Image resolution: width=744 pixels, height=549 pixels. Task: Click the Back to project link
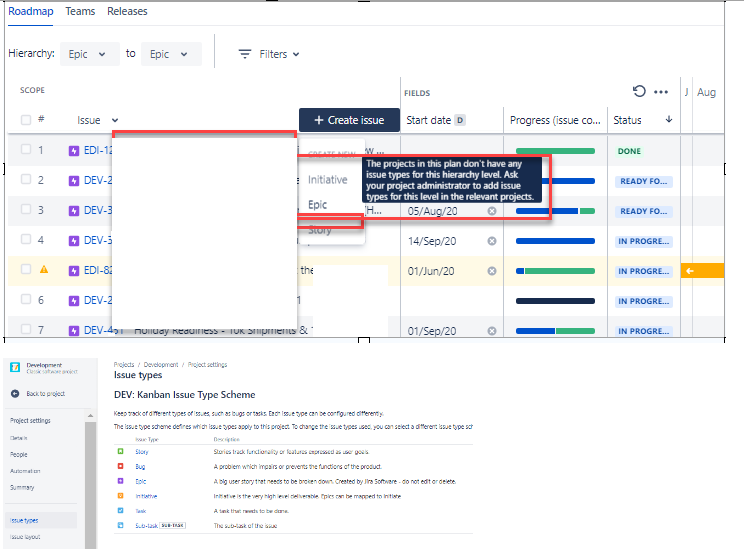pyautogui.click(x=46, y=393)
